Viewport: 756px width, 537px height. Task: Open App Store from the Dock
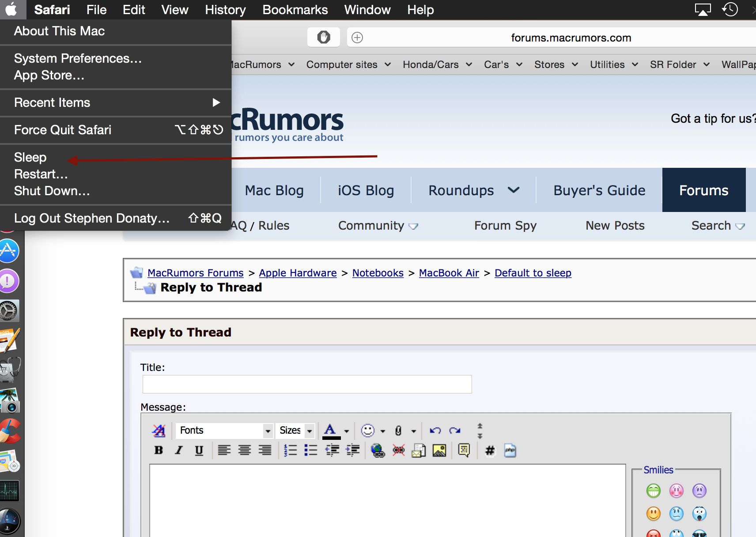point(8,251)
